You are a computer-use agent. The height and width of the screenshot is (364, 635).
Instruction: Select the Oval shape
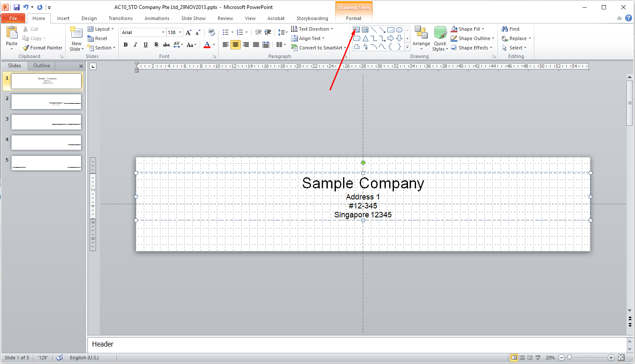click(399, 30)
